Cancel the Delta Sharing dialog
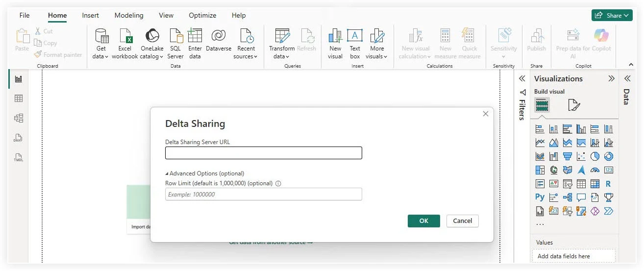This screenshot has width=644, height=271. (x=463, y=221)
